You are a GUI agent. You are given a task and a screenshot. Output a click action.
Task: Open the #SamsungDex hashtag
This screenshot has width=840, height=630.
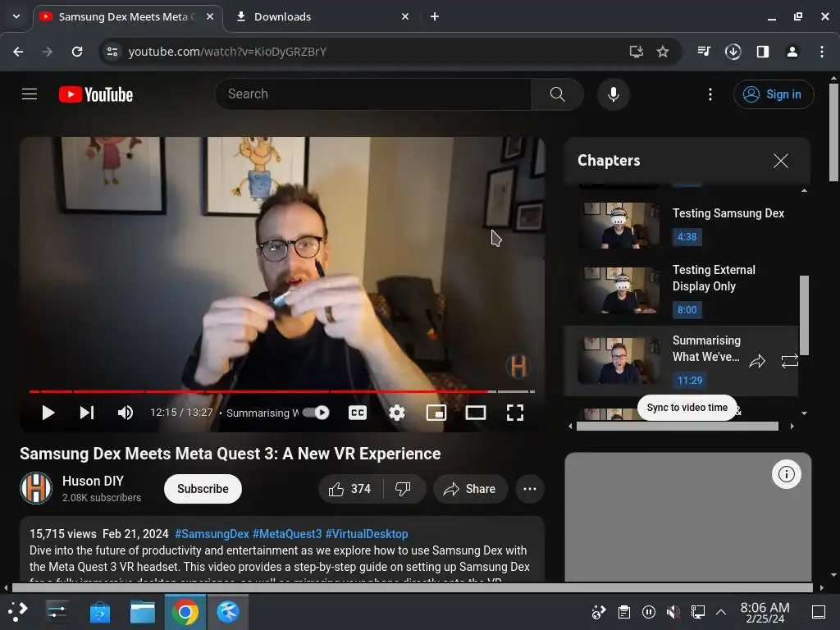[212, 534]
